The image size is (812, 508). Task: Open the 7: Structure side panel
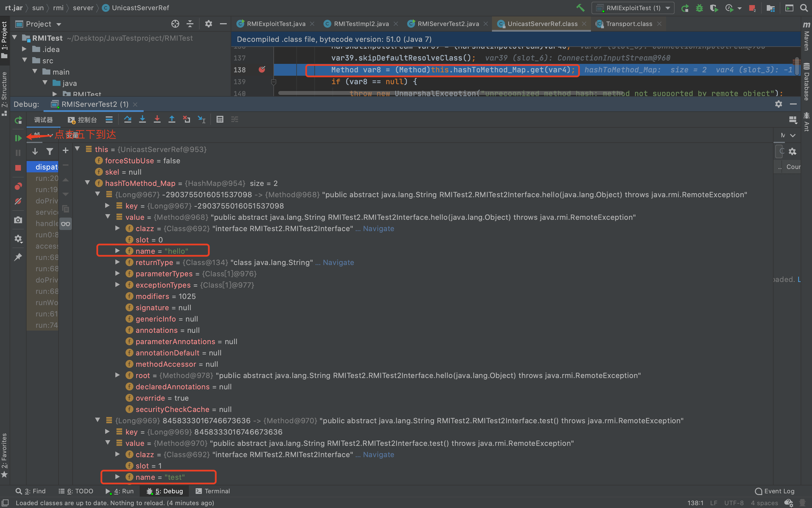point(4,94)
